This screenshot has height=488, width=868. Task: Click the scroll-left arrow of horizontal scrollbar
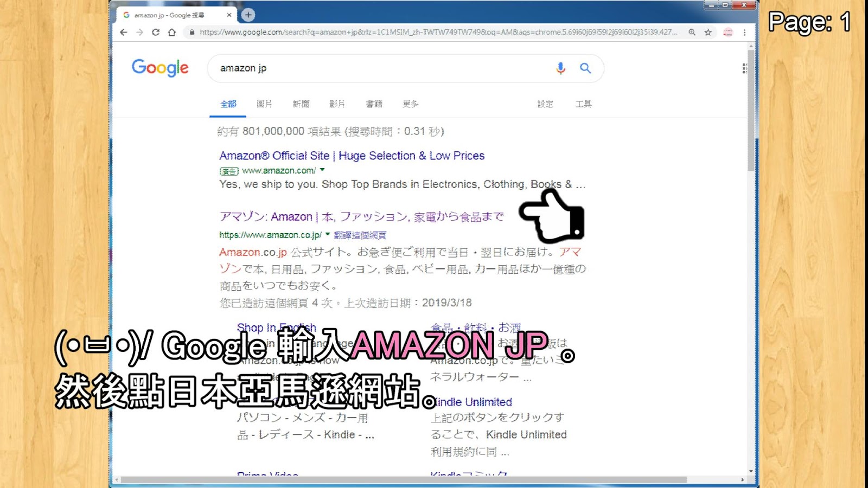click(117, 480)
